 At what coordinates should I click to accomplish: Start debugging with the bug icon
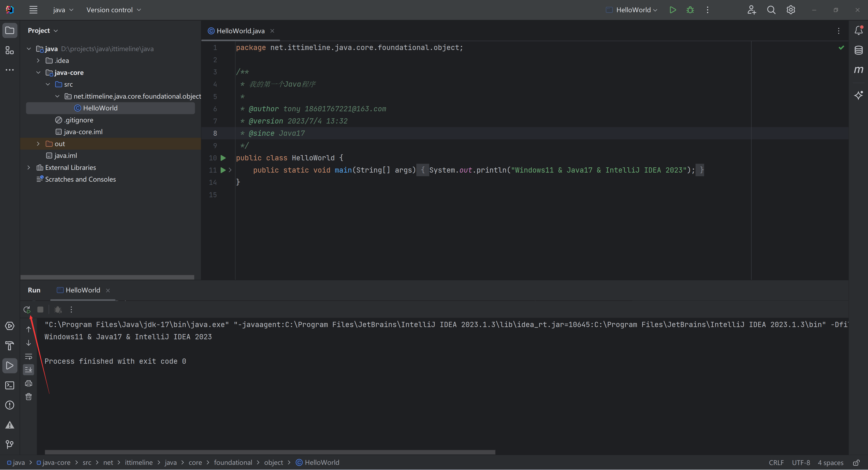tap(690, 10)
